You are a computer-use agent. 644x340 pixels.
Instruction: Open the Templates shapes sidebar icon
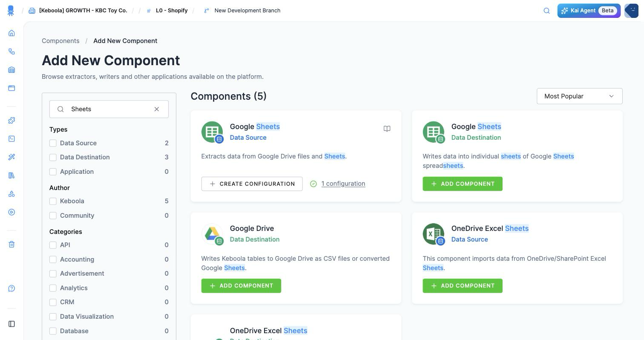pyautogui.click(x=11, y=194)
